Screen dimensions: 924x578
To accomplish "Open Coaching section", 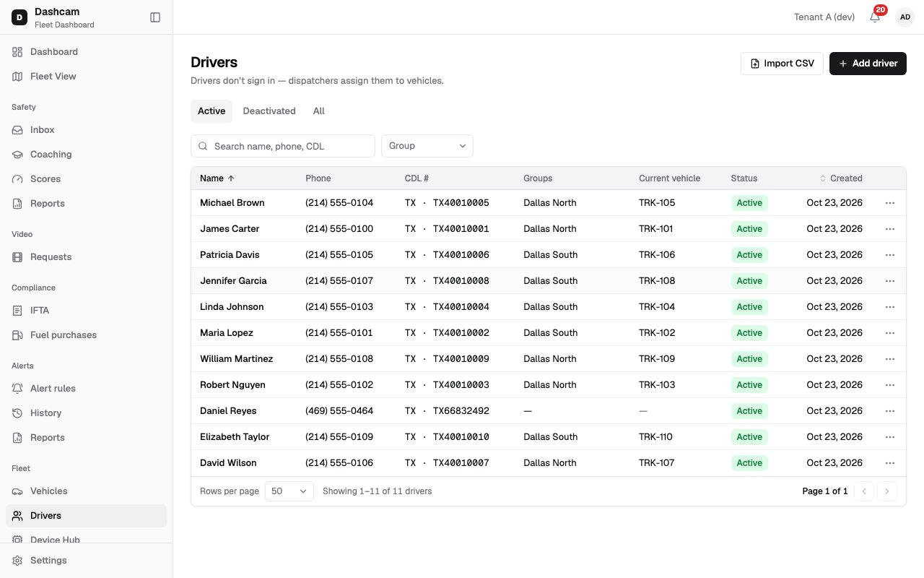I will tap(86, 155).
